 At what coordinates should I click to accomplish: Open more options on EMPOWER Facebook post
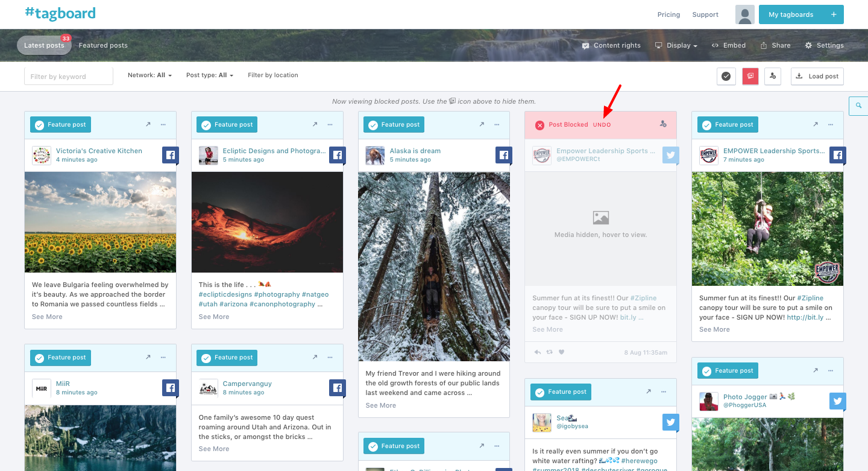pos(831,125)
